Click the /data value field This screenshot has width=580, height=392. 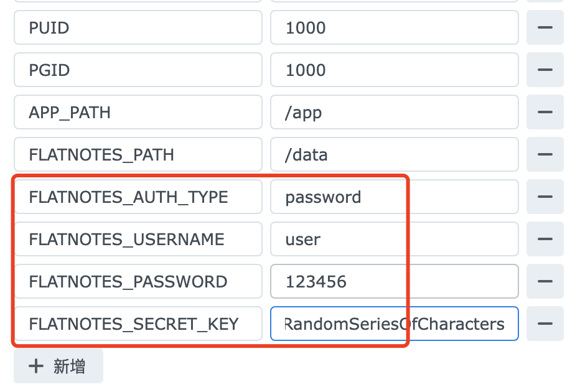394,154
